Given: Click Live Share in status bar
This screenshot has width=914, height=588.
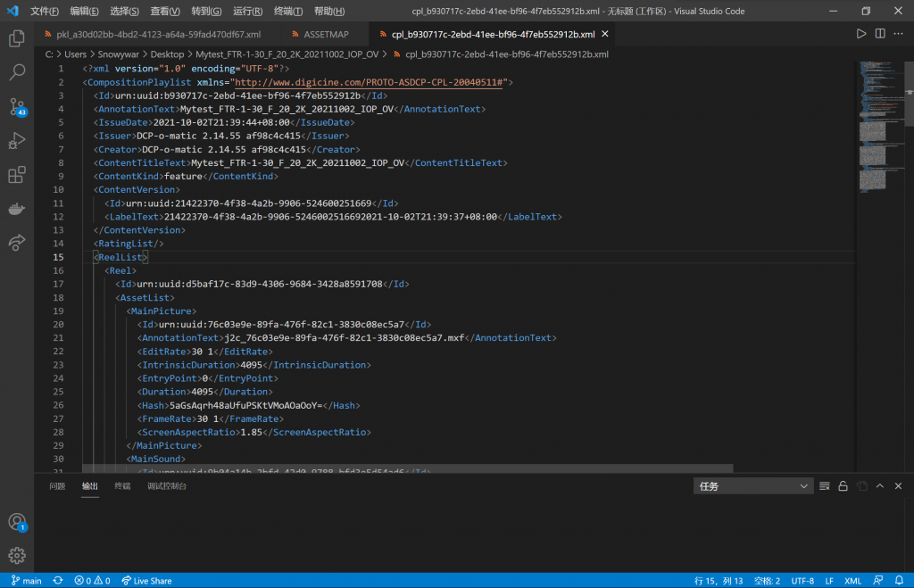Looking at the screenshot, I should point(146,581).
